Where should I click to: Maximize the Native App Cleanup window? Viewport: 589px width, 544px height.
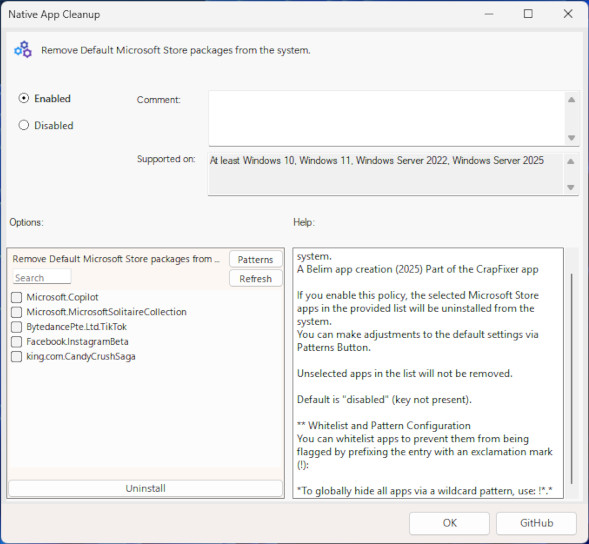(x=528, y=14)
